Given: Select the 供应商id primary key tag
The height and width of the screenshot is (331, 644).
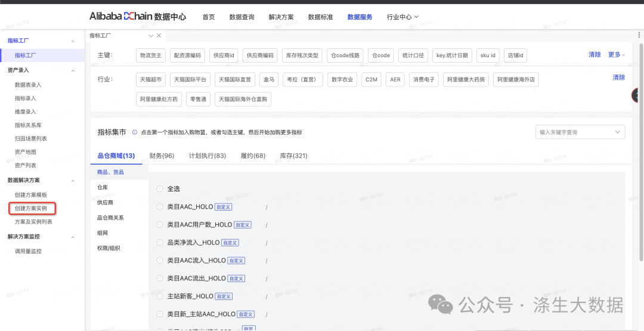Looking at the screenshot, I should point(224,55).
